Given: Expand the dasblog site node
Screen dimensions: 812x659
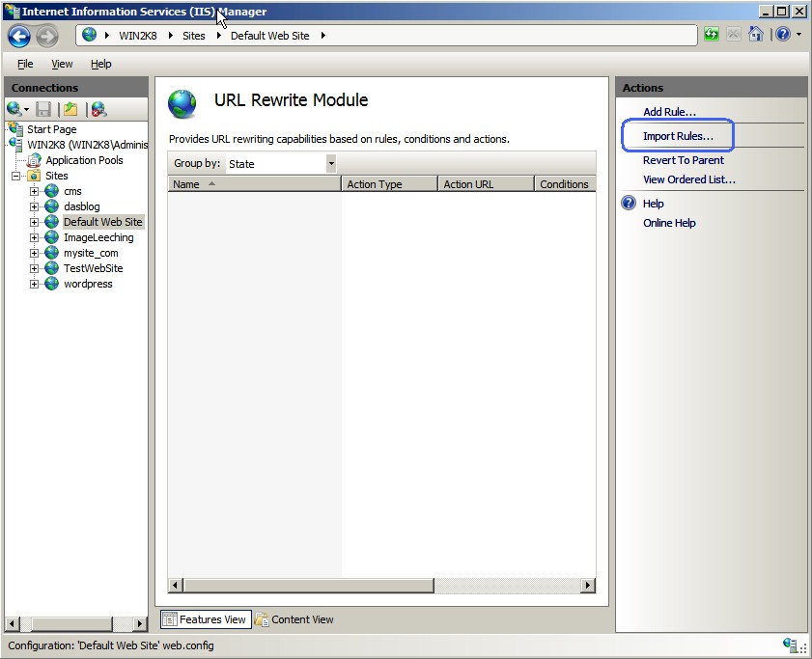Looking at the screenshot, I should (x=34, y=207).
